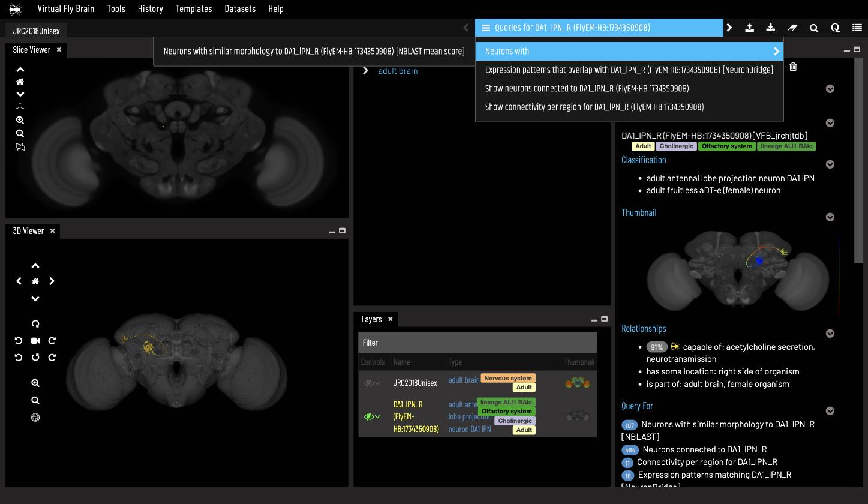Pan left in the 3D Viewer
The width and height of the screenshot is (868, 504).
(x=19, y=281)
